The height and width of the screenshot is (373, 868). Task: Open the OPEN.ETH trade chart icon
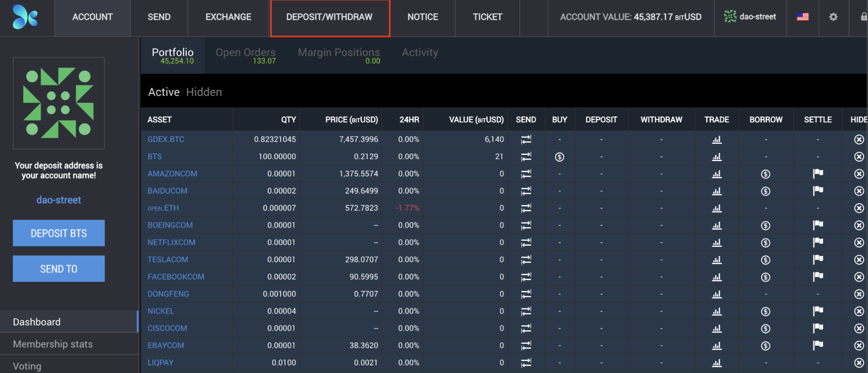click(x=717, y=208)
